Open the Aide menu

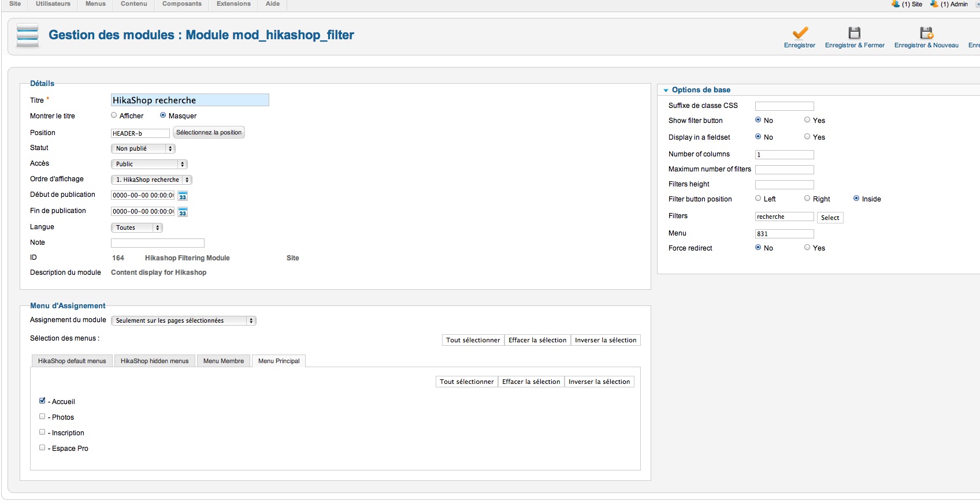[273, 4]
